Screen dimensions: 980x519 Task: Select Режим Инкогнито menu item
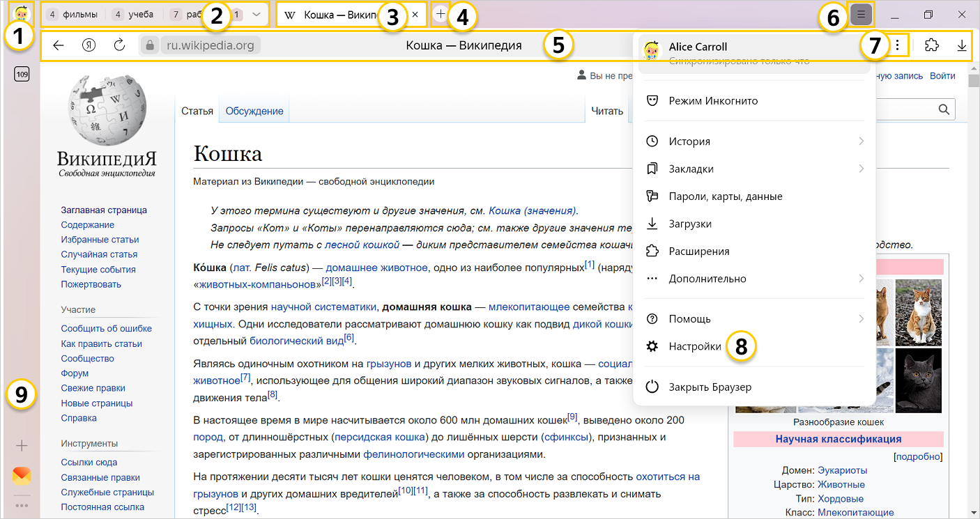712,101
